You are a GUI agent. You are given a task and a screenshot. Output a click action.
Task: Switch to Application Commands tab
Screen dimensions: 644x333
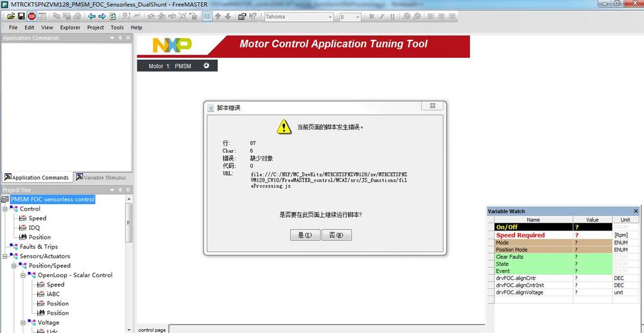coord(37,177)
